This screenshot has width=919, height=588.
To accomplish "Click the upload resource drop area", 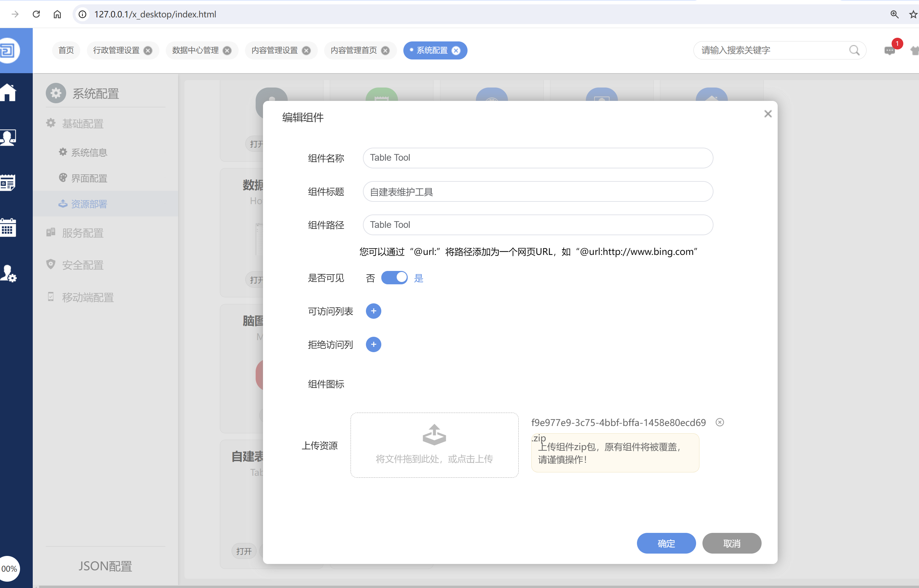I will pos(434,445).
